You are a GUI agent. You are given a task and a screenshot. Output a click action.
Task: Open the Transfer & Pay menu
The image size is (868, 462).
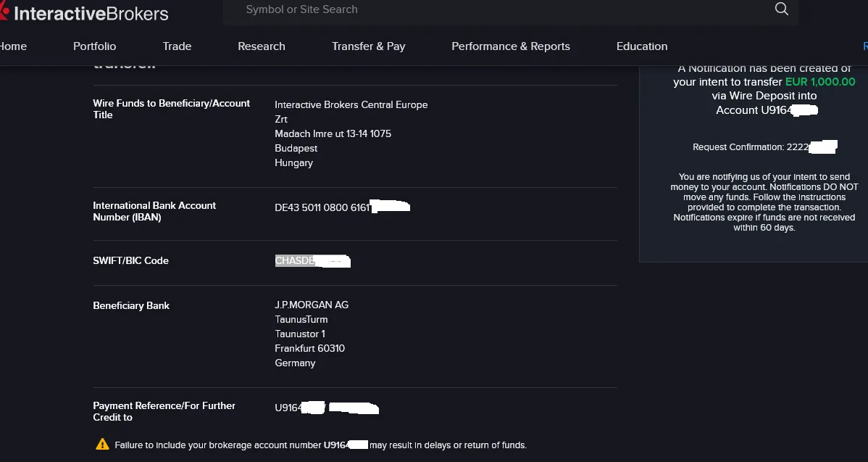[368, 46]
